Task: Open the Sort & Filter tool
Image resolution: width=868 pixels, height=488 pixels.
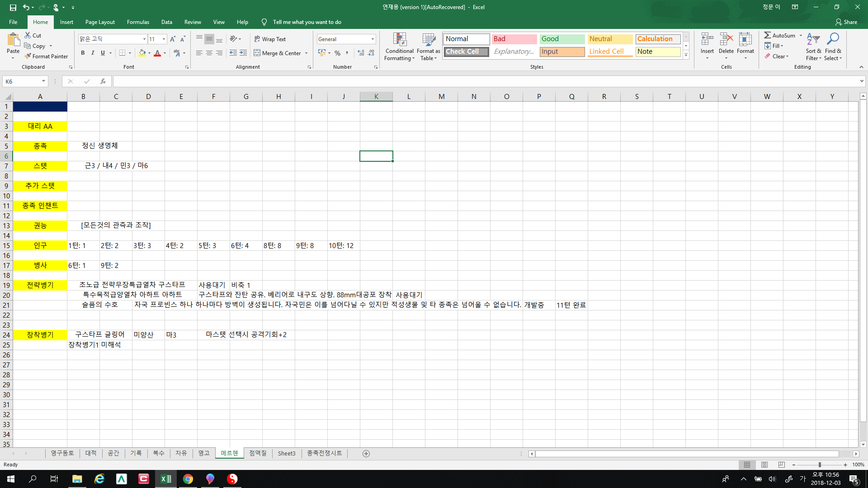Action: [x=813, y=40]
